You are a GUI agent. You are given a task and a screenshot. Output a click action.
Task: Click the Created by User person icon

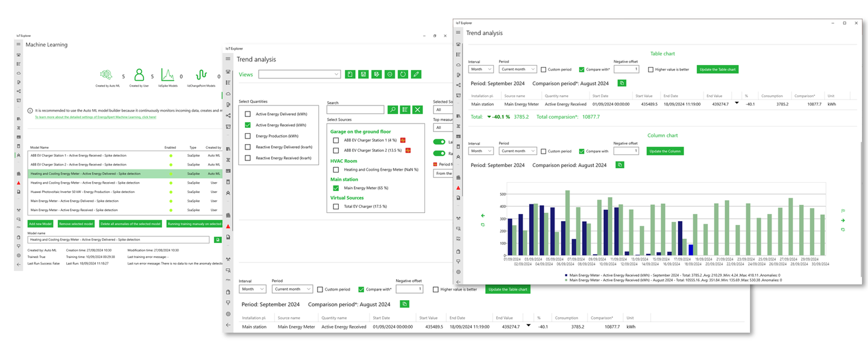tap(139, 75)
